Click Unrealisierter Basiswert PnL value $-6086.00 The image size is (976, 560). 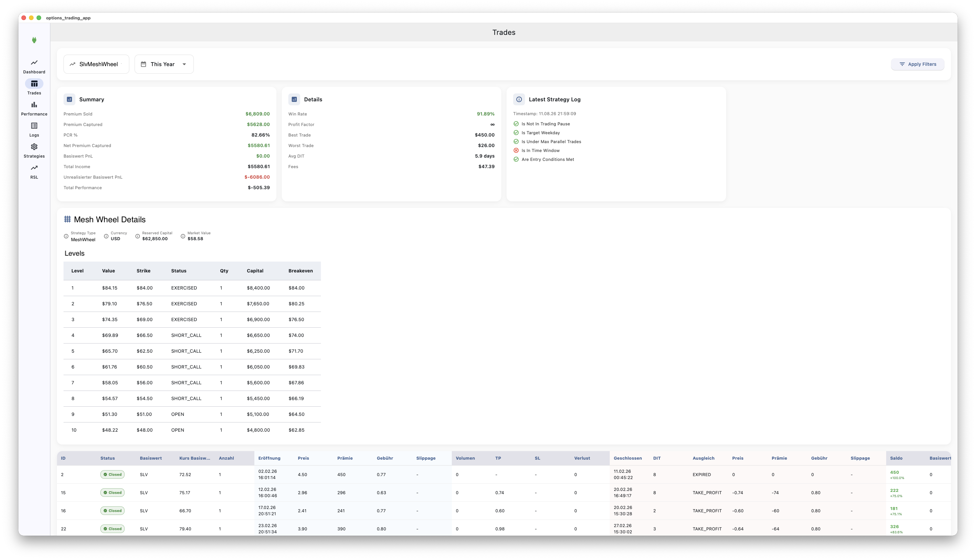point(257,177)
